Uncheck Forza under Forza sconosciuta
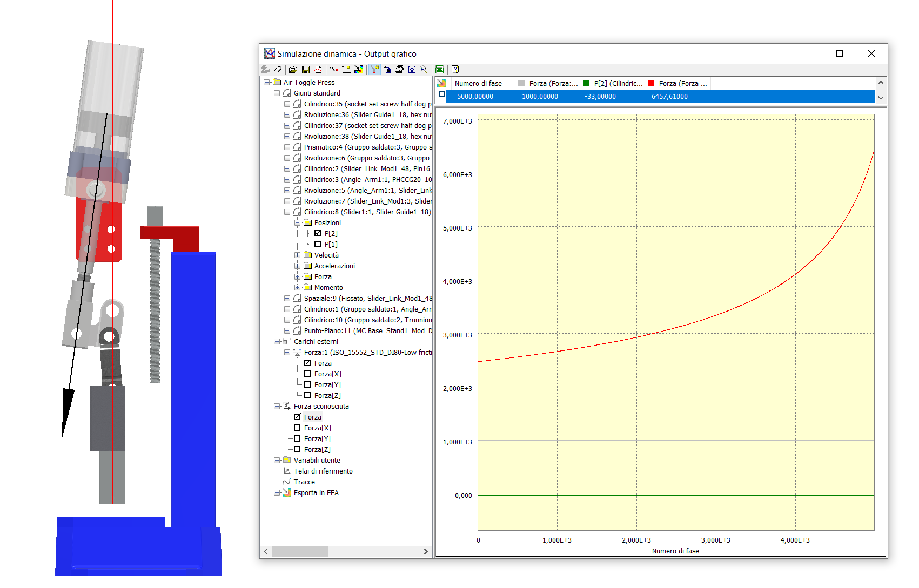The width and height of the screenshot is (919, 588). point(297,417)
